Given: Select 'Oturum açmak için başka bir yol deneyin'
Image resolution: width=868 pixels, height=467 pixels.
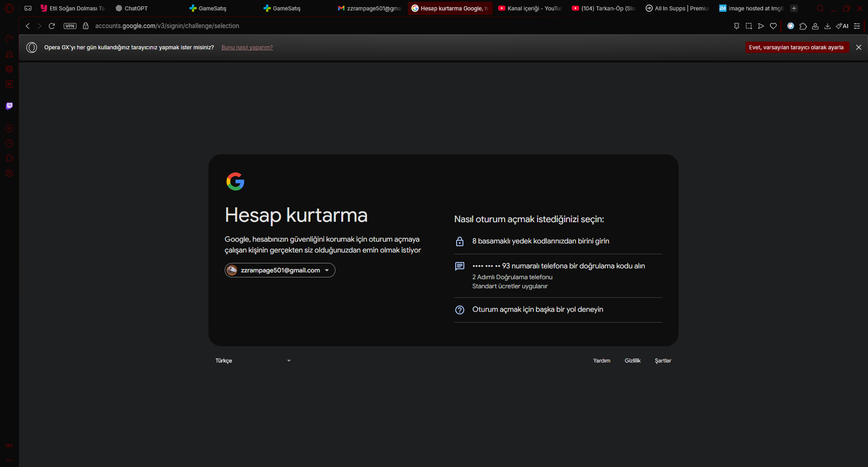Looking at the screenshot, I should click(558, 310).
